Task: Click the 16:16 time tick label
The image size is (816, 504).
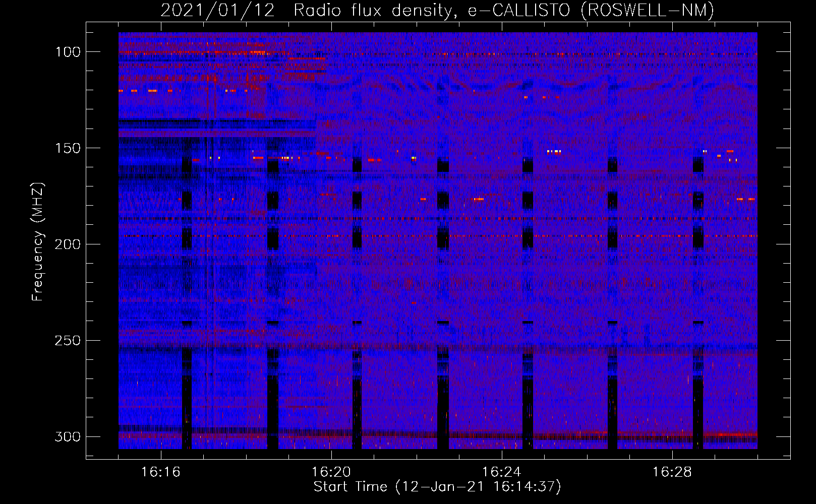Action: (161, 472)
